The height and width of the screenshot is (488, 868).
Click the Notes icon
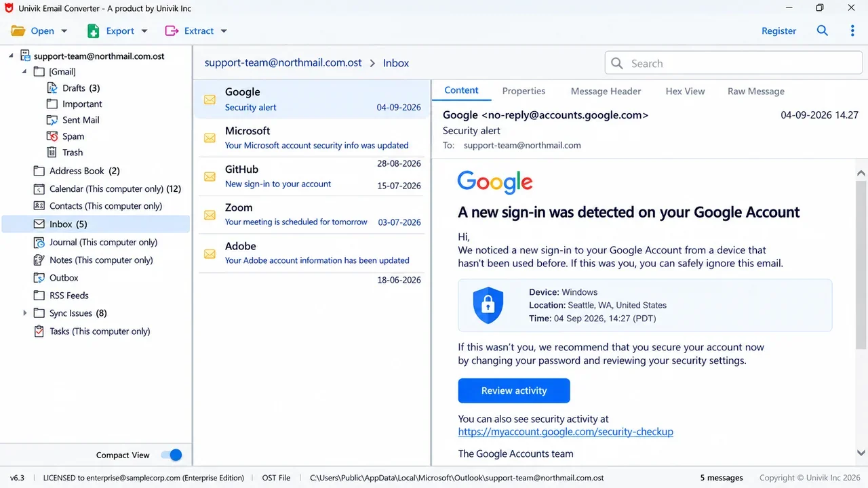pyautogui.click(x=39, y=260)
